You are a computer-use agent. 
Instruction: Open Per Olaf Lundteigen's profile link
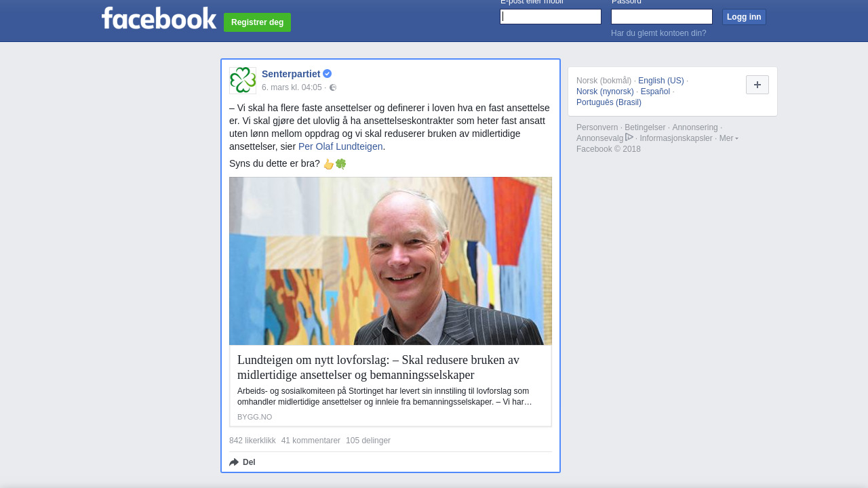click(340, 146)
